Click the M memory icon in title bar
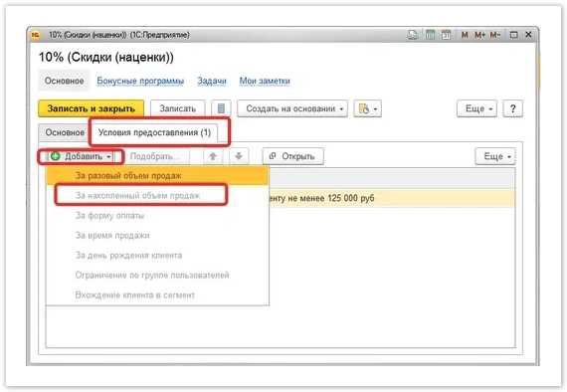The image size is (567, 392). click(x=465, y=35)
